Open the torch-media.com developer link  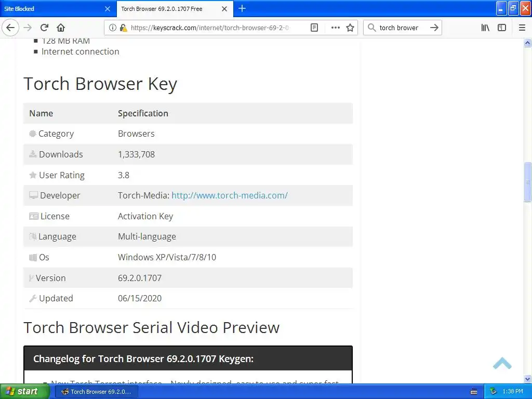pos(230,195)
